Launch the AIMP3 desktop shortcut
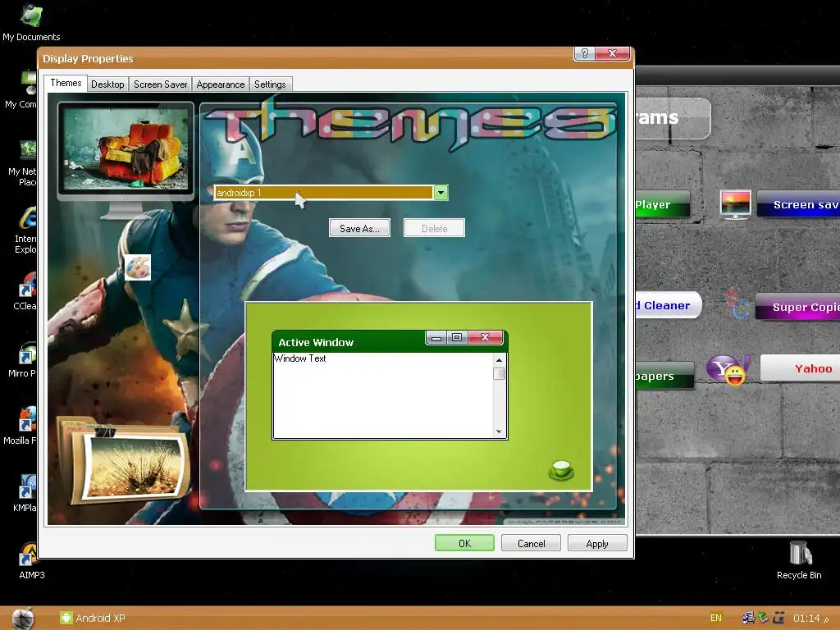Viewport: 840px width, 630px height. 31,561
